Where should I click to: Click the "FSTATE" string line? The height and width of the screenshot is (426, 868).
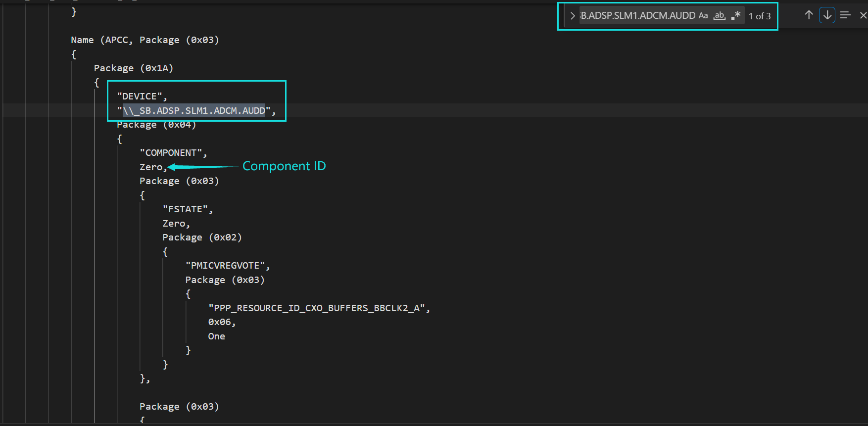188,209
